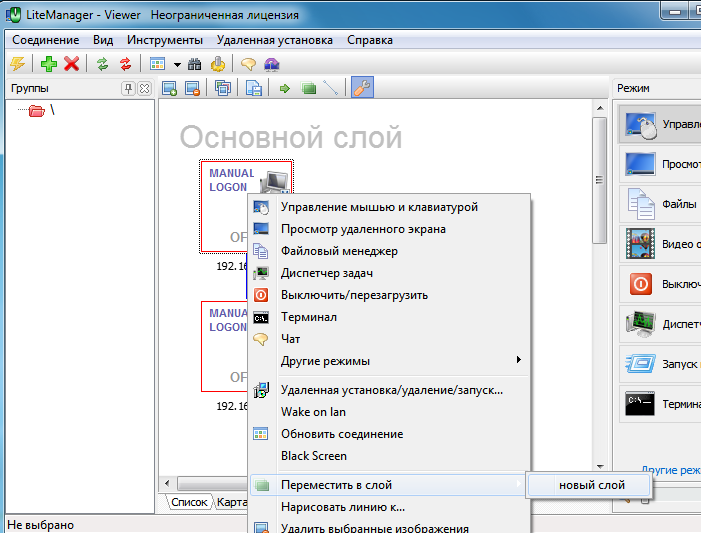Choose Black Screen menu entry

[x=389, y=456]
